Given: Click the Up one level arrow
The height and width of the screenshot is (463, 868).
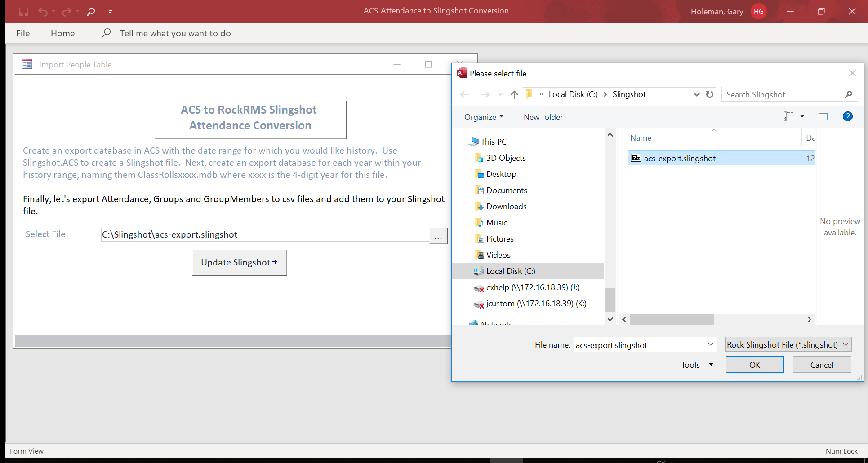Looking at the screenshot, I should point(515,94).
